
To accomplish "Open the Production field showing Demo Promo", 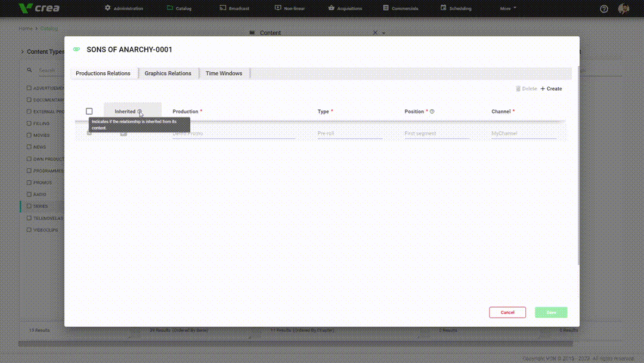I will pos(234,134).
